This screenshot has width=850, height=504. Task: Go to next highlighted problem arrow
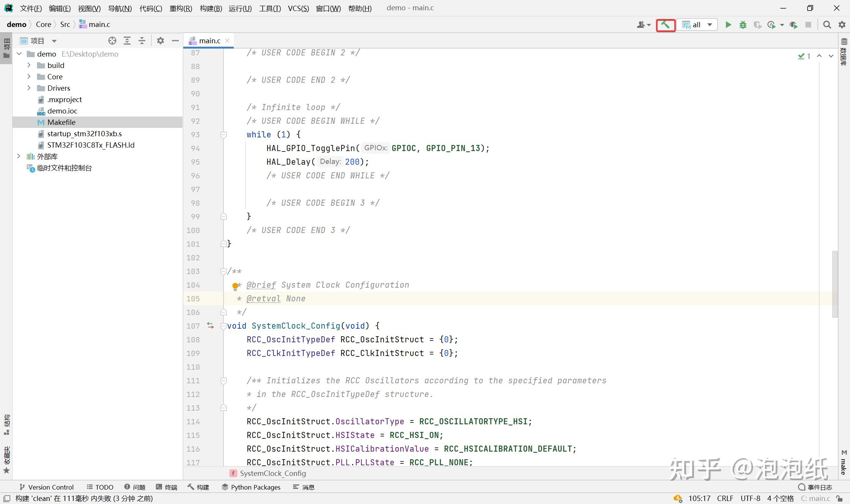pos(831,56)
